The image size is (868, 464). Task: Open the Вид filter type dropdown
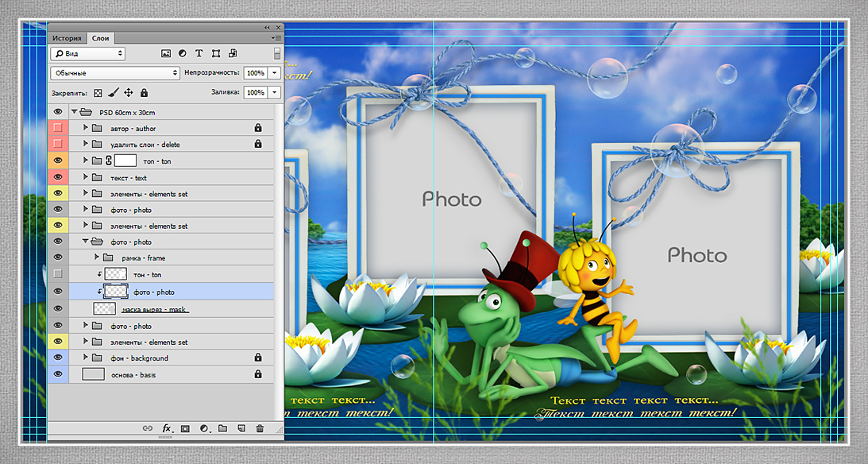[x=87, y=54]
